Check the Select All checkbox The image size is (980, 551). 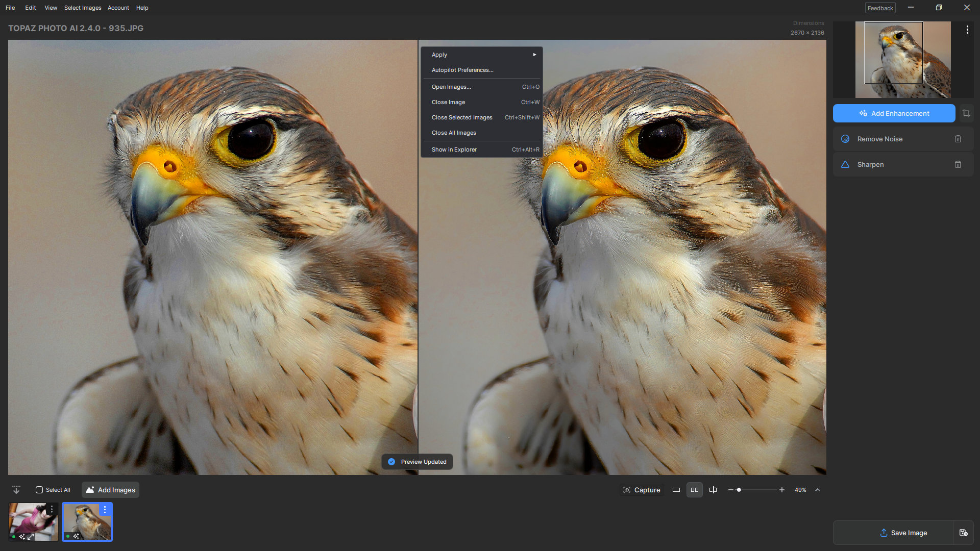(39, 490)
